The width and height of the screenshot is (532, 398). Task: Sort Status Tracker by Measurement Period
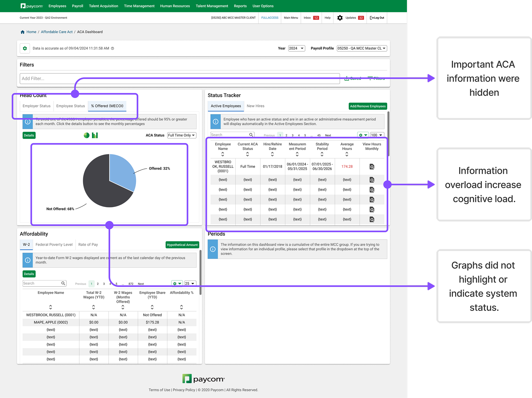coord(297,154)
